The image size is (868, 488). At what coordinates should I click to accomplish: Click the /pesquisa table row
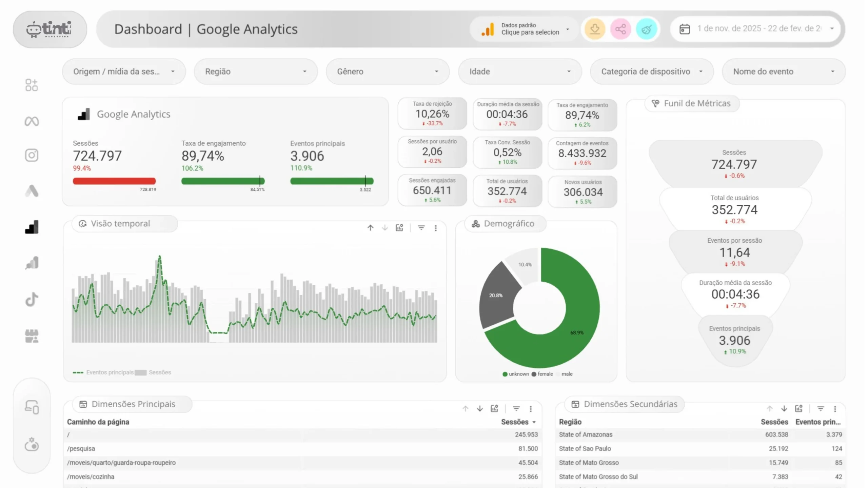302,449
